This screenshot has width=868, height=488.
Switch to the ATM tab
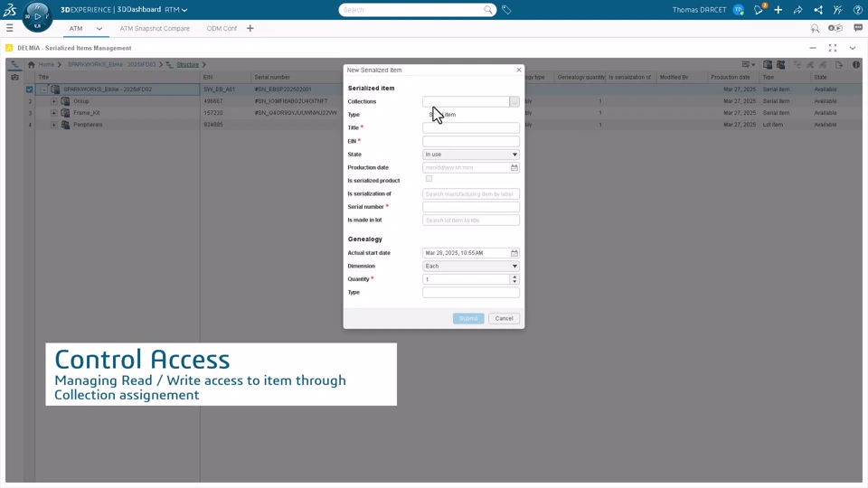pos(76,28)
